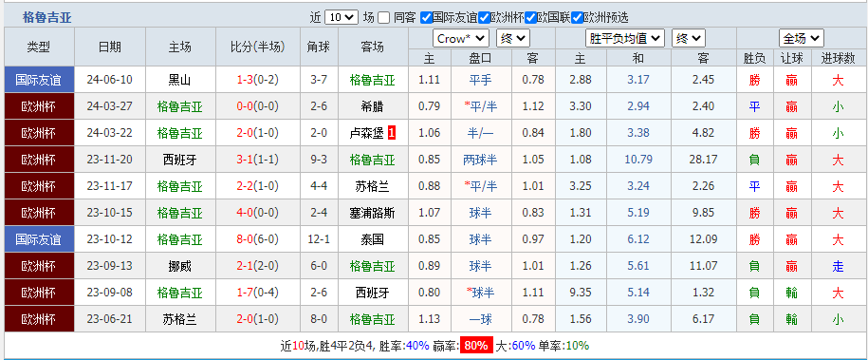868x360 pixels.
Task: Click 西班牙 away team on 23-09-08
Action: click(x=373, y=293)
